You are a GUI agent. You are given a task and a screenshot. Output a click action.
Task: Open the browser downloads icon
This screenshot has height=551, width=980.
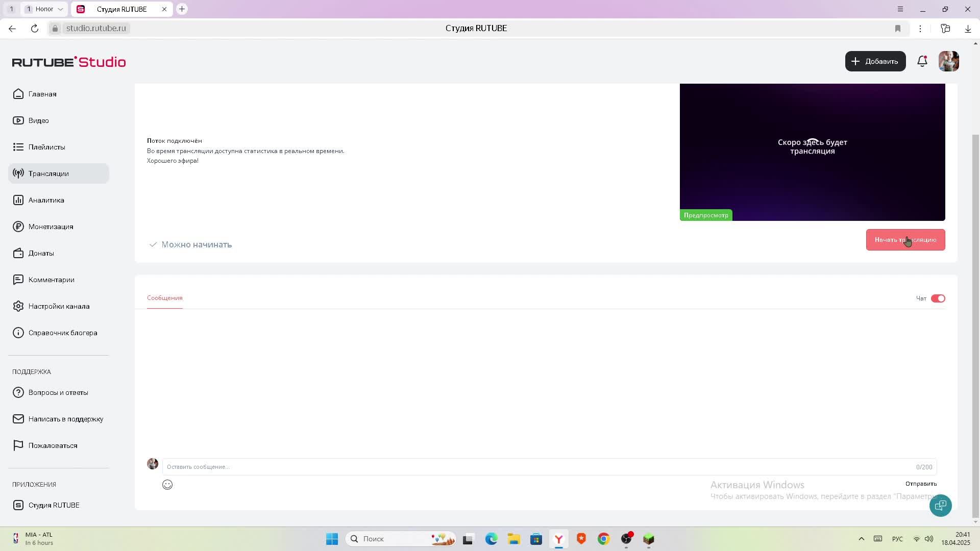[968, 29]
